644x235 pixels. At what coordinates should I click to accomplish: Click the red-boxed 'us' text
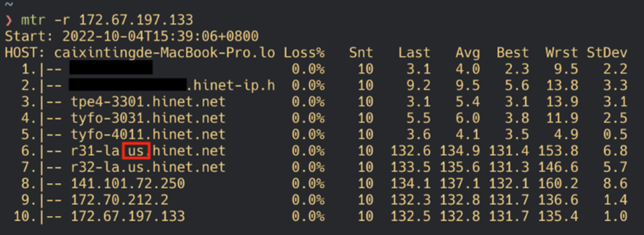(136, 151)
